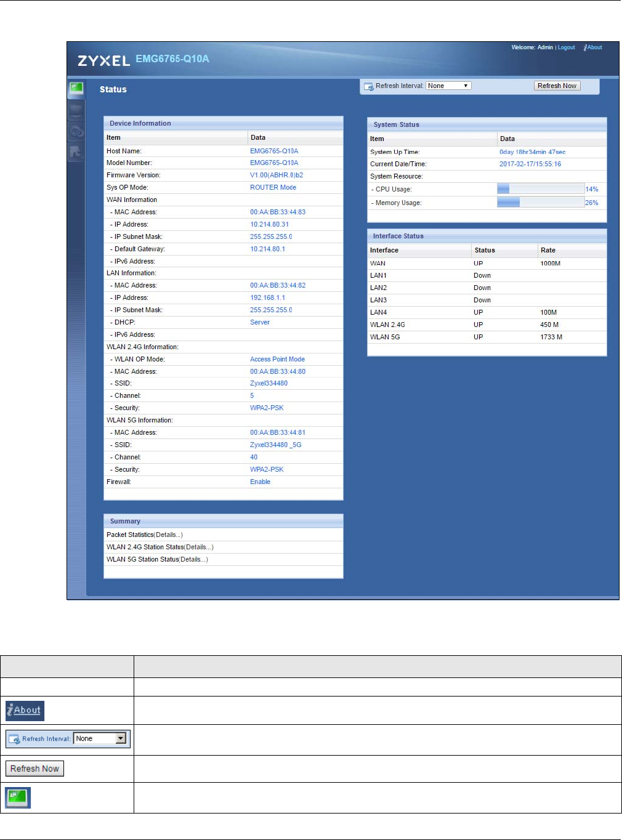Image resolution: width=622 pixels, height=840 pixels.
Task: Click the ZYXEL logo in the header
Action: pyautogui.click(x=104, y=60)
